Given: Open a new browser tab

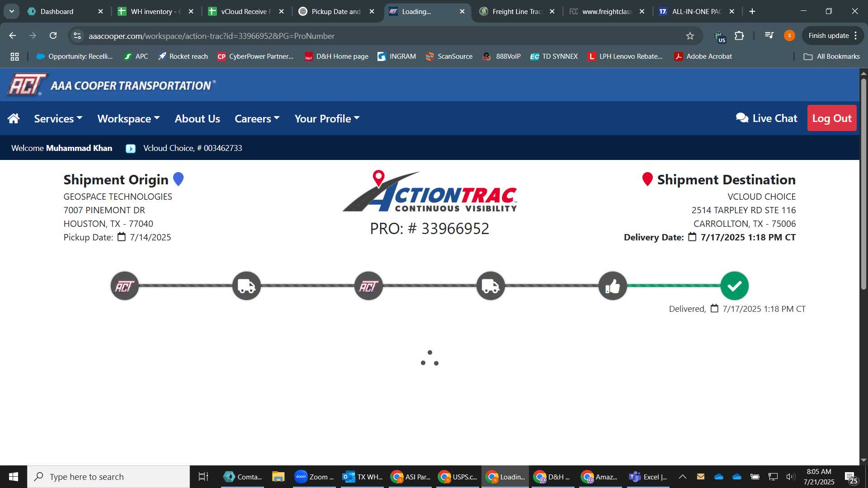Looking at the screenshot, I should (752, 11).
